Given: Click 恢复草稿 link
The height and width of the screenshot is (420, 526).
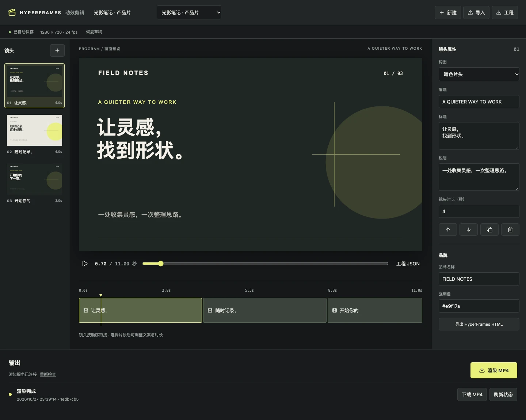Looking at the screenshot, I should 94,32.
